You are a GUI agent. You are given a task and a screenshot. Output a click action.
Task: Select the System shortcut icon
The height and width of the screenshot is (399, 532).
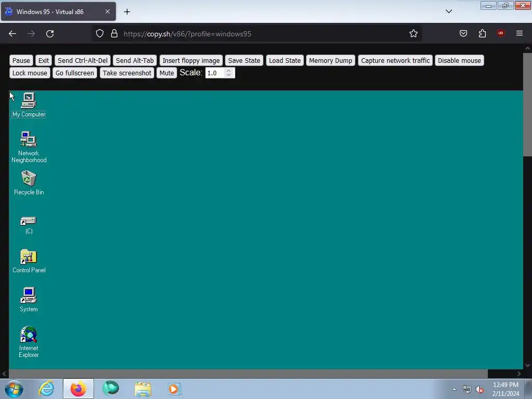click(x=29, y=300)
